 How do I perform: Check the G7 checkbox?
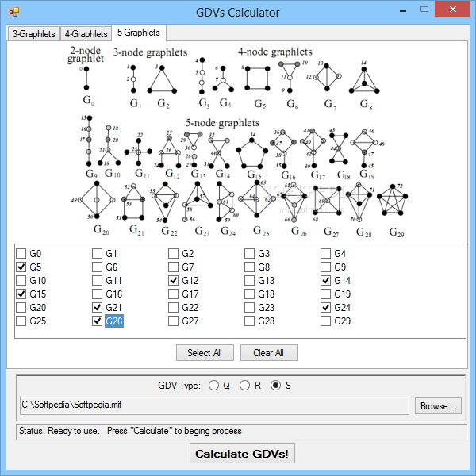[173, 267]
